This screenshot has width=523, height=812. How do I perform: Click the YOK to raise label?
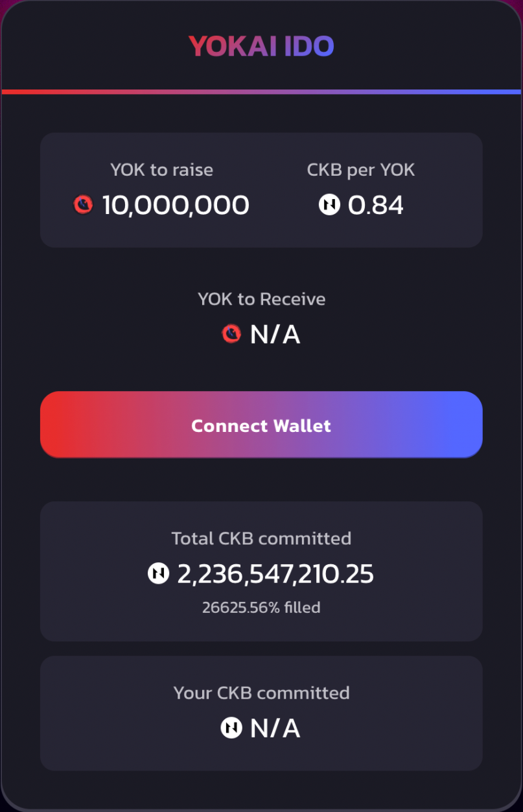[x=161, y=170]
